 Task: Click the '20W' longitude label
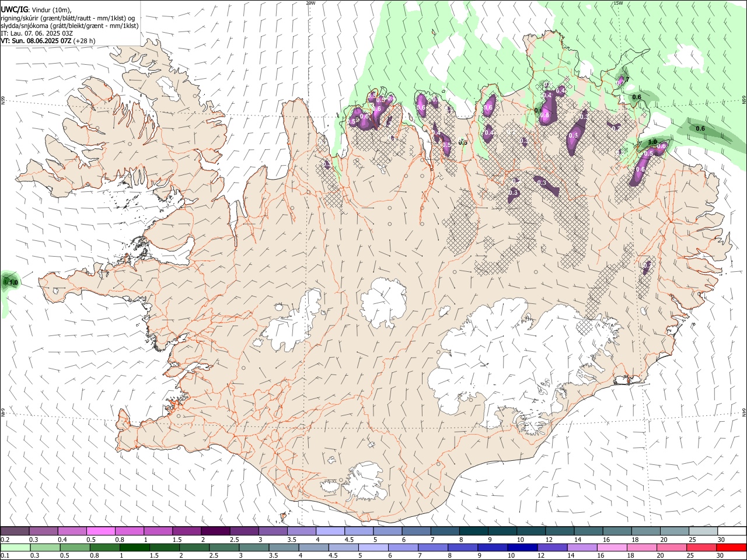tap(310, 3)
